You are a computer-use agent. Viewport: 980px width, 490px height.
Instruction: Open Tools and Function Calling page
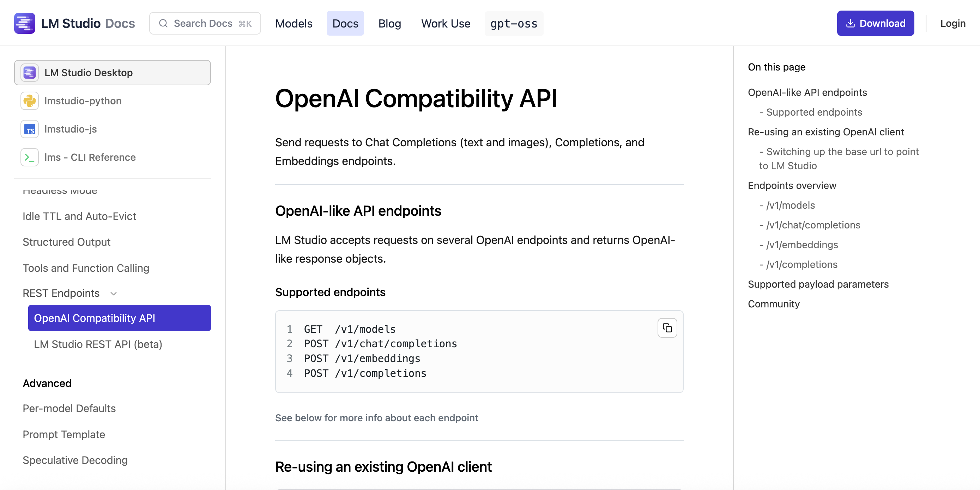pyautogui.click(x=86, y=268)
